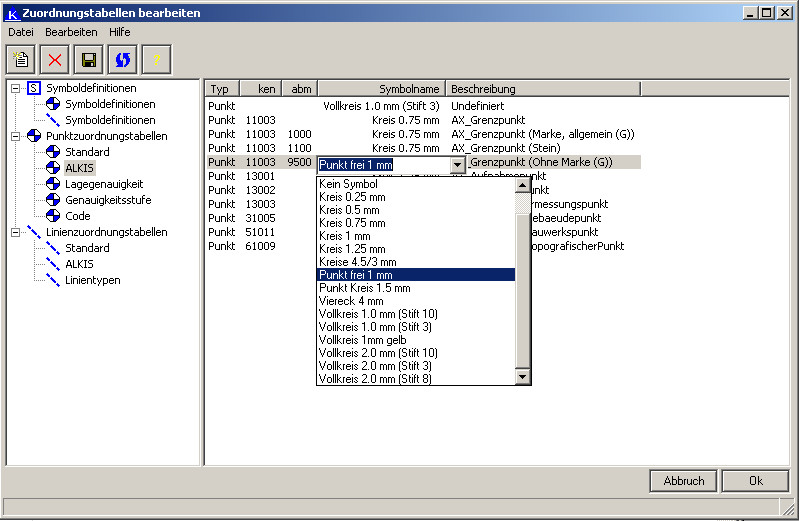
Task: Select the Lagegenauigkeit point table icon
Action: point(54,184)
